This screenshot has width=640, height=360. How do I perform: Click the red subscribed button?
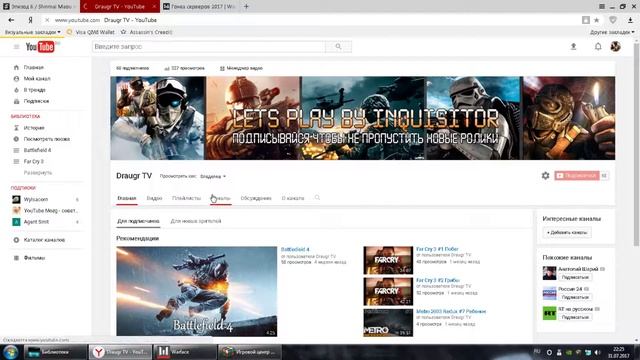click(577, 176)
